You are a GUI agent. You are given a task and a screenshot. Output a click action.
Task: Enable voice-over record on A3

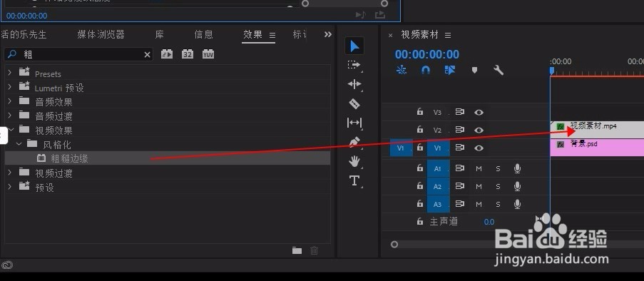coord(518,204)
